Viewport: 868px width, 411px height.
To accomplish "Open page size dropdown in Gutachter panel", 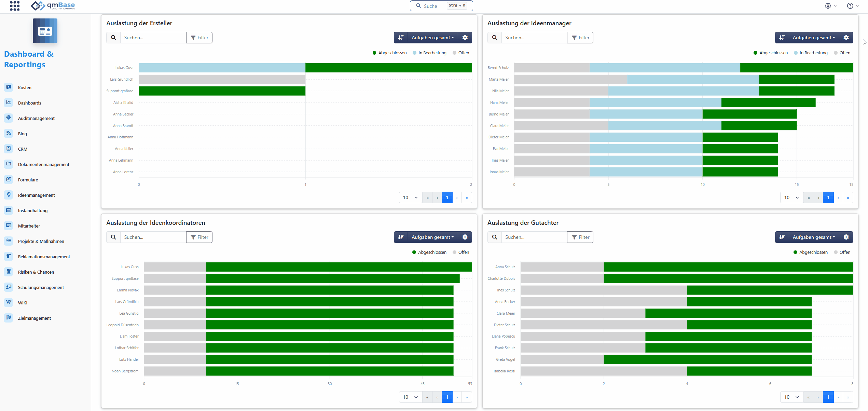I will tap(791, 397).
